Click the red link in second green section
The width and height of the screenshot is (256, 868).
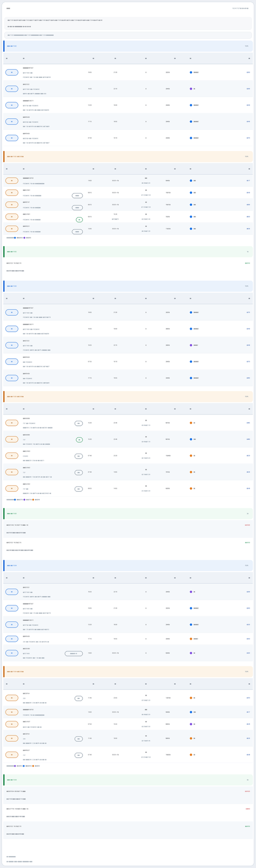coord(247,525)
